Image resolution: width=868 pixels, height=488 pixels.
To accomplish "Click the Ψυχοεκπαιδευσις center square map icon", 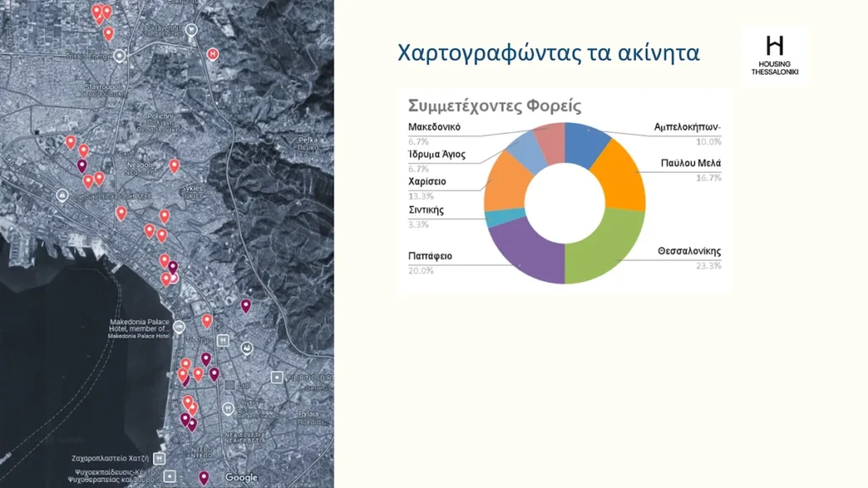I will (x=171, y=475).
